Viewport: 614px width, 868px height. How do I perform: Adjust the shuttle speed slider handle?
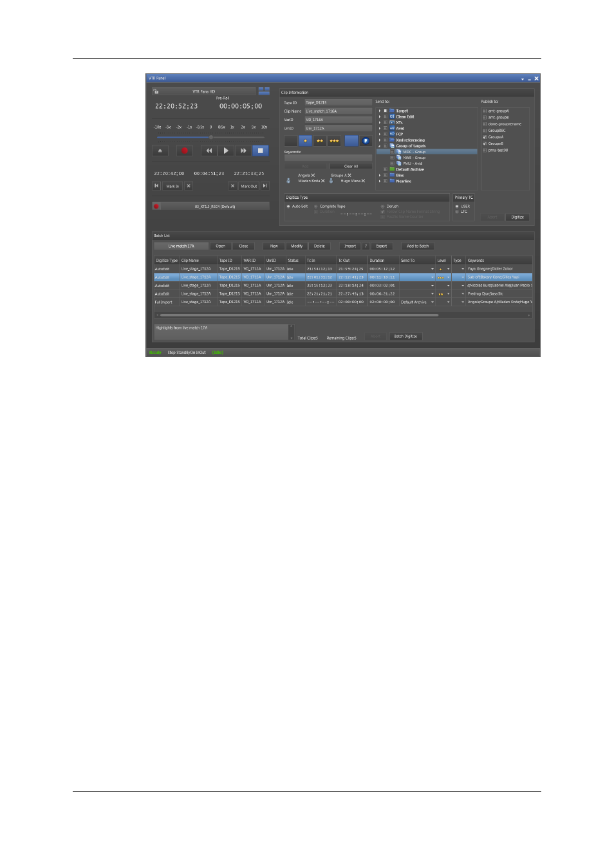tap(210, 137)
